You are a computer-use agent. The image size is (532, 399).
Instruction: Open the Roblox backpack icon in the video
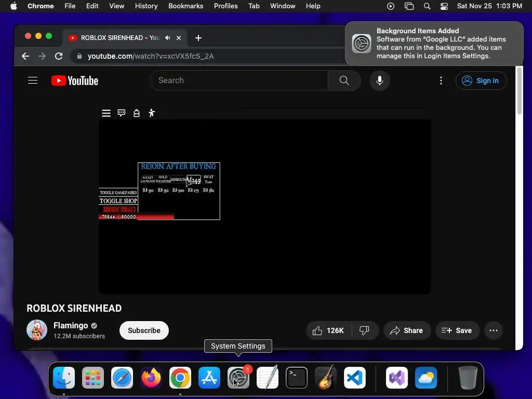pos(137,113)
